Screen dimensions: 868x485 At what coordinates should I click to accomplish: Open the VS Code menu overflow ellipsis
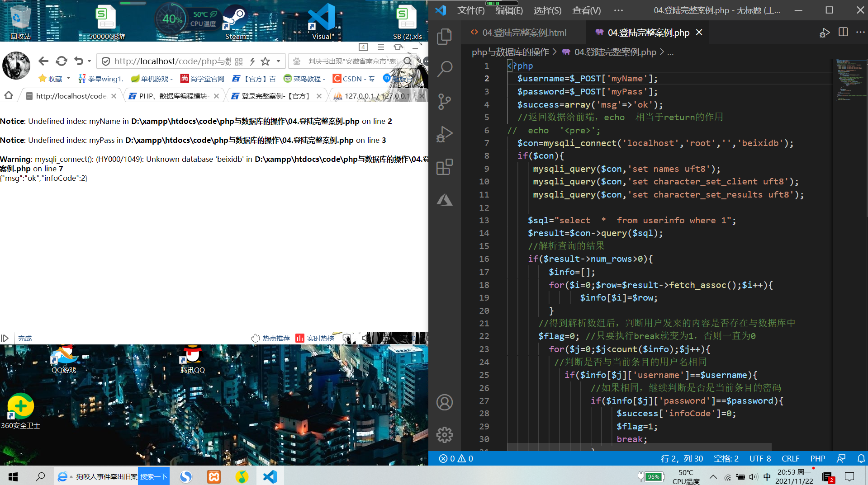tap(618, 10)
